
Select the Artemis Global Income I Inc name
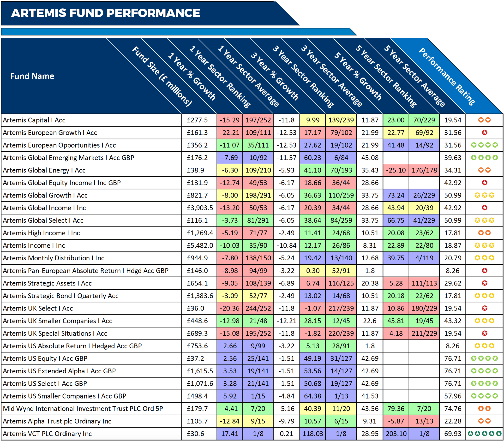tap(44, 208)
